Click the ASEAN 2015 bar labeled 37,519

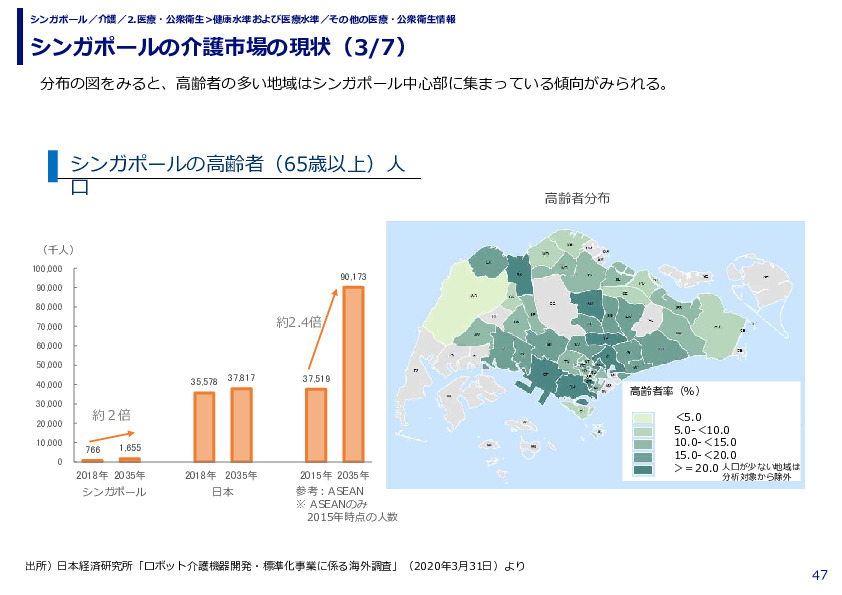click(x=316, y=425)
